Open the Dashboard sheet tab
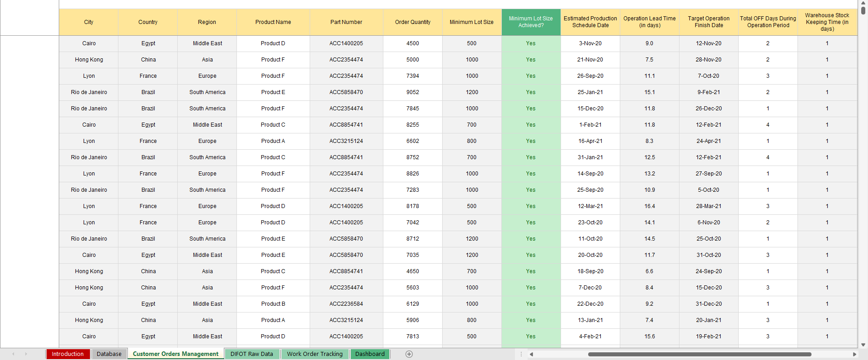This screenshot has height=360, width=868. 370,354
